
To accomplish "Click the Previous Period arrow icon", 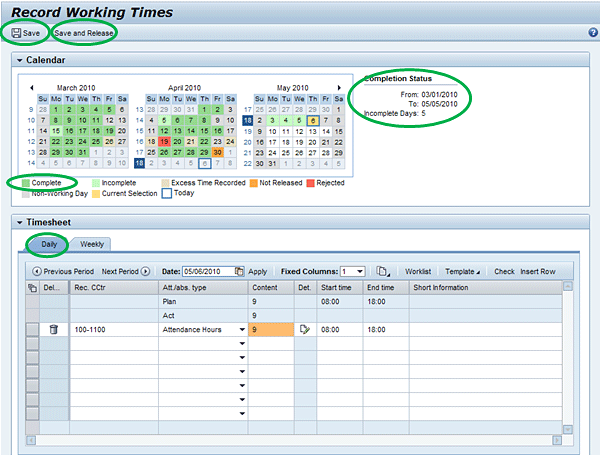I will pyautogui.click(x=37, y=271).
